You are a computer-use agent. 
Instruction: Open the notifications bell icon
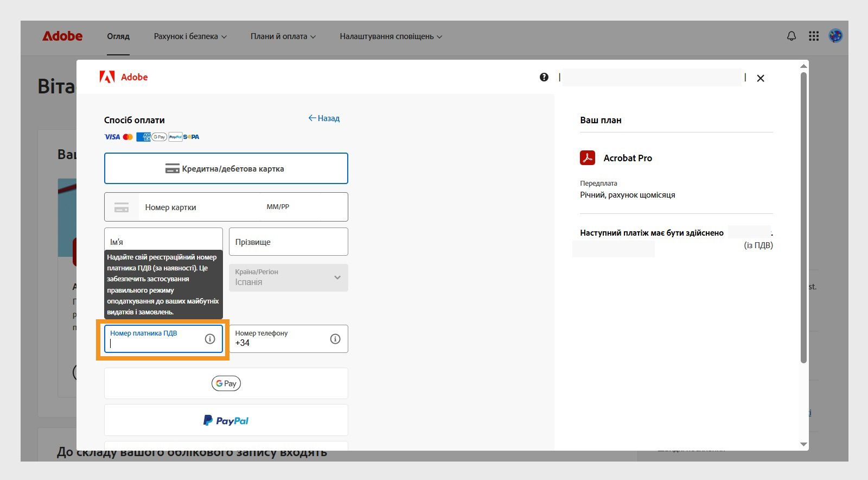click(x=792, y=36)
